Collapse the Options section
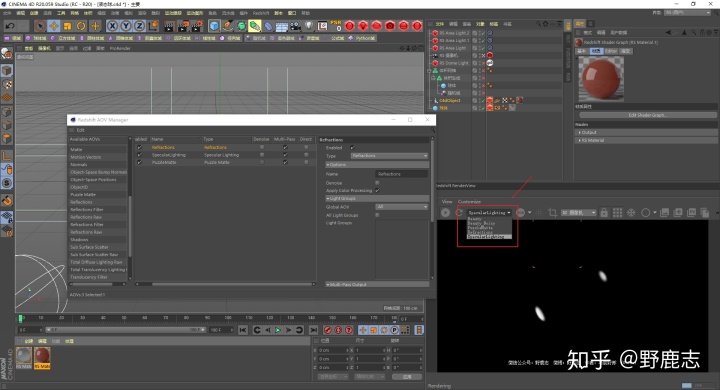 click(x=377, y=164)
